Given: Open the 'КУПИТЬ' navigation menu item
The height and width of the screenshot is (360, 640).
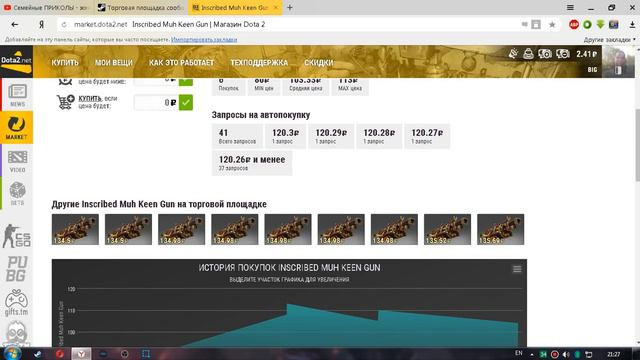Looking at the screenshot, I should (x=65, y=62).
